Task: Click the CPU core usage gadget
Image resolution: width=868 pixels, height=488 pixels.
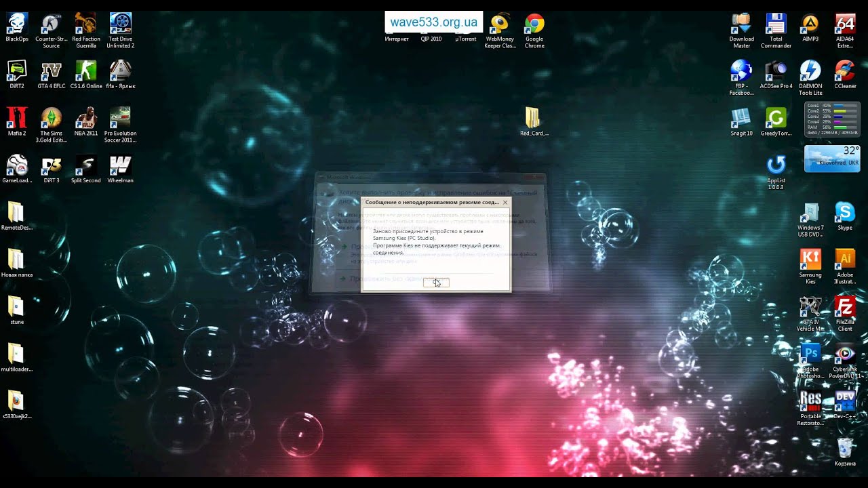Action: 832,119
